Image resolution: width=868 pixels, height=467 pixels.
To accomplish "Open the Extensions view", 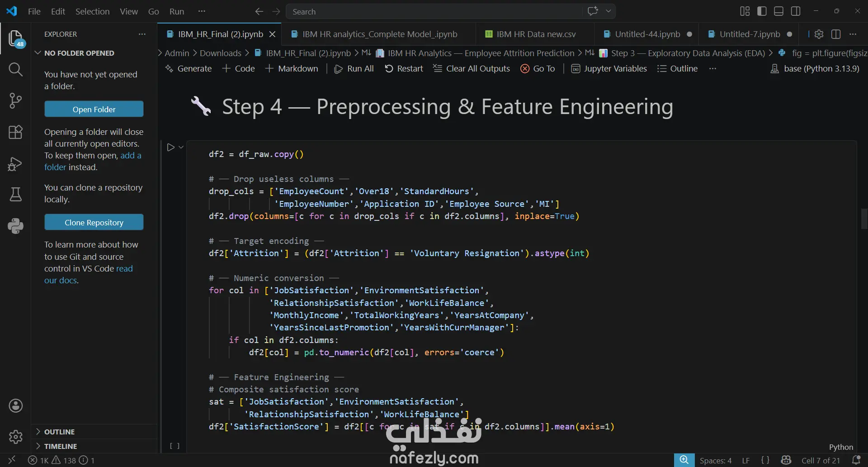I will (x=15, y=132).
